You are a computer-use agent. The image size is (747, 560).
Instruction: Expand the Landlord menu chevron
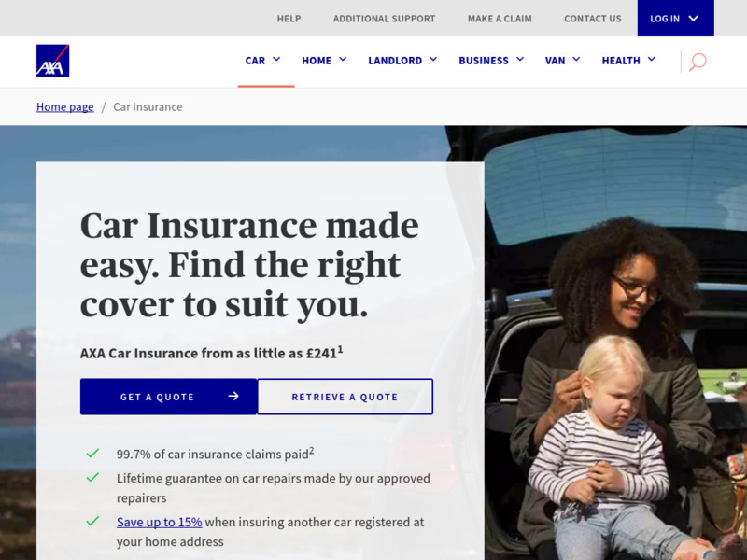click(433, 60)
